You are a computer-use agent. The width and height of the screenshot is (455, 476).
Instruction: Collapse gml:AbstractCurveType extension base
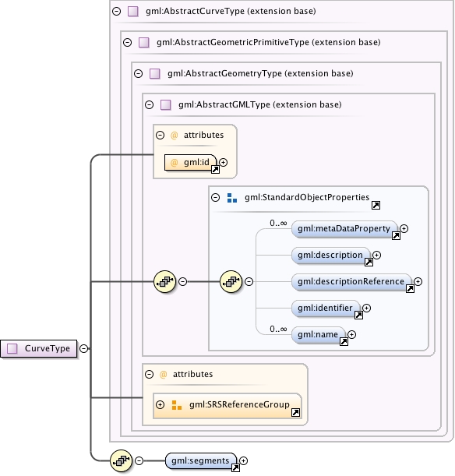coord(117,12)
